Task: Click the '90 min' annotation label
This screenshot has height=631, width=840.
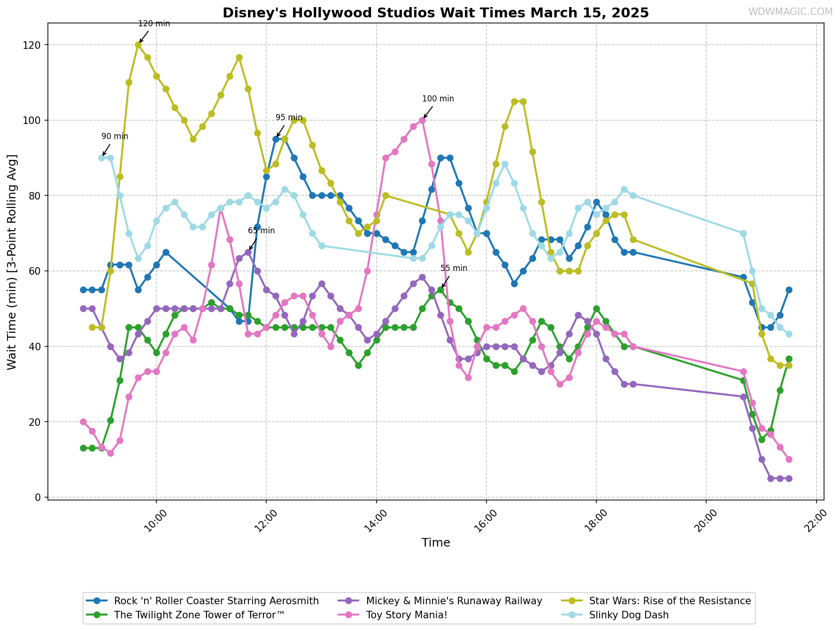Action: pos(115,137)
